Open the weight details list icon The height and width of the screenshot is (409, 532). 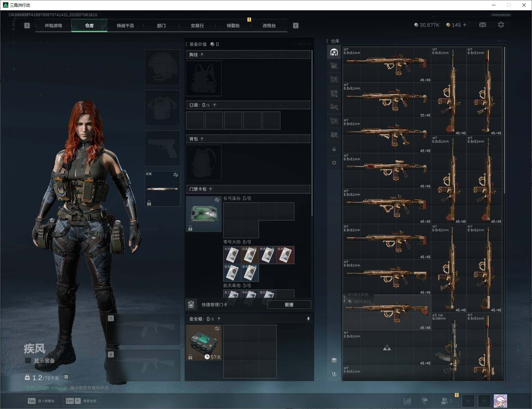click(x=66, y=377)
